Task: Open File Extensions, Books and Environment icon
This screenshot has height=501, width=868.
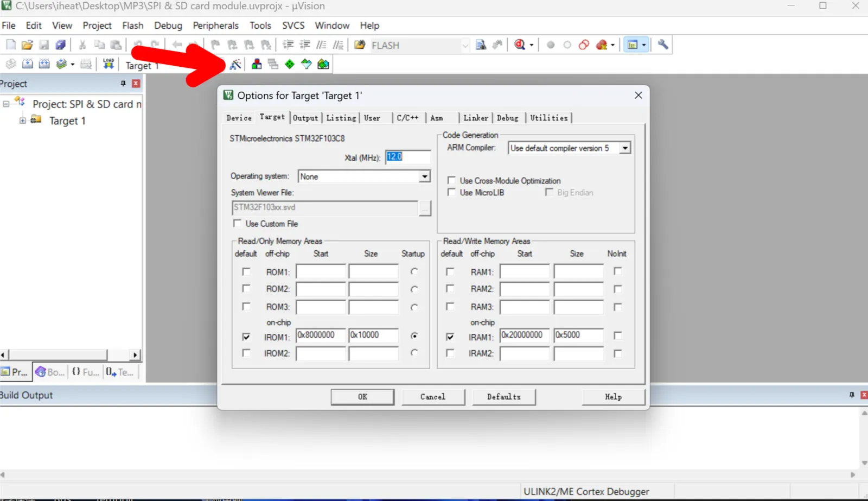Action: [x=257, y=64]
